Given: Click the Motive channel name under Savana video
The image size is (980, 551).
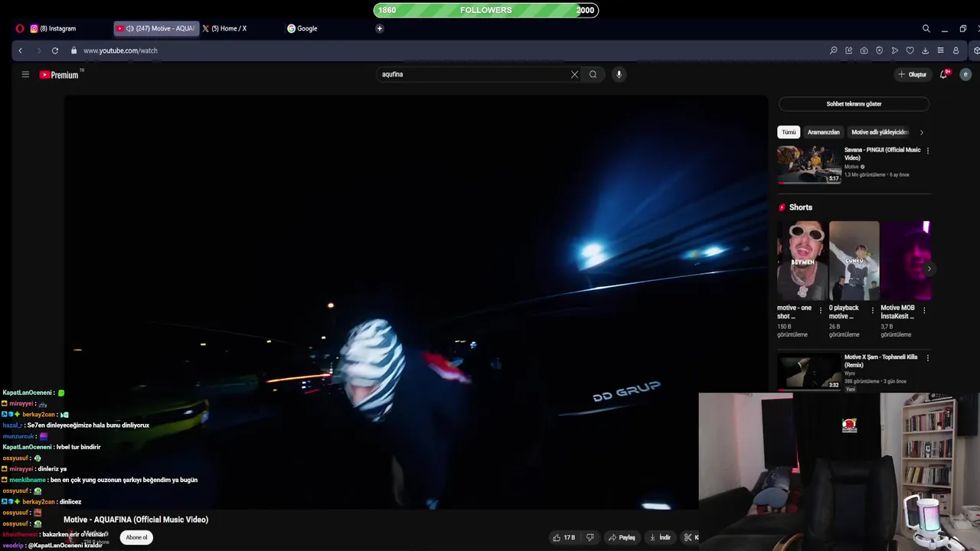Looking at the screenshot, I should (x=851, y=167).
